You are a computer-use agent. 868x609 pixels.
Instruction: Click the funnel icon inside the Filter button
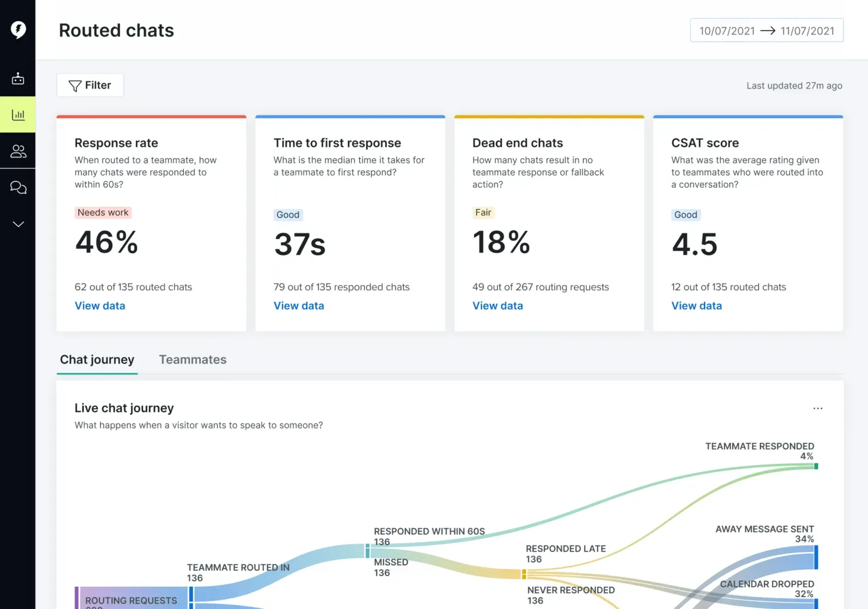click(74, 85)
